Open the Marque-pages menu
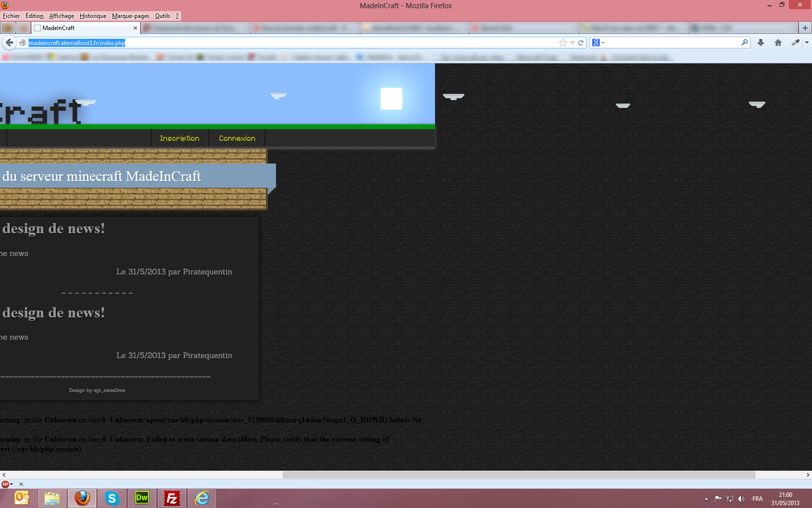 coord(130,16)
